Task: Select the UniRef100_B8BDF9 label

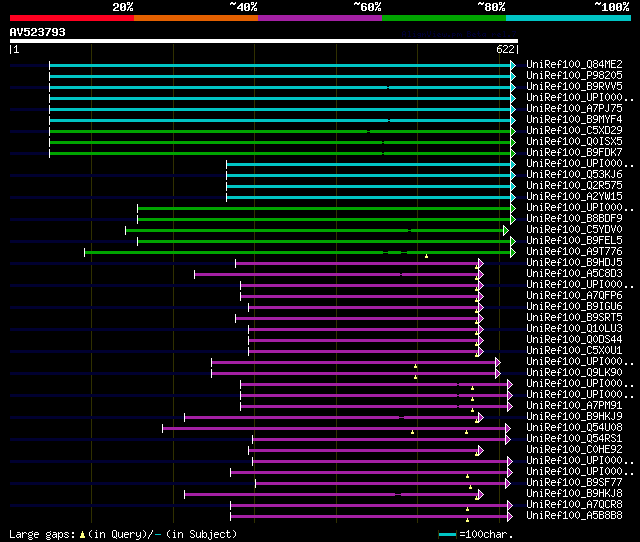Action: [574, 219]
